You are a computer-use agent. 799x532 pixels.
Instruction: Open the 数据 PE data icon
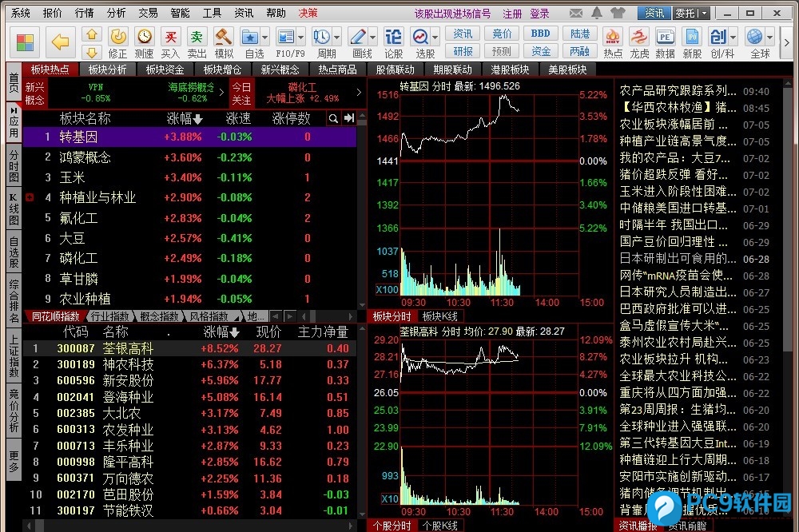coord(665,43)
